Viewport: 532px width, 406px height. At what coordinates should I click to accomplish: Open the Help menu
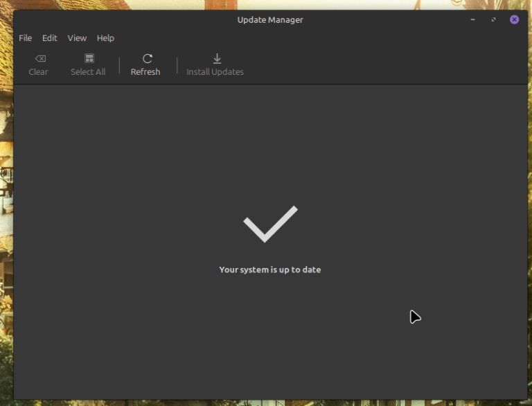(105, 38)
